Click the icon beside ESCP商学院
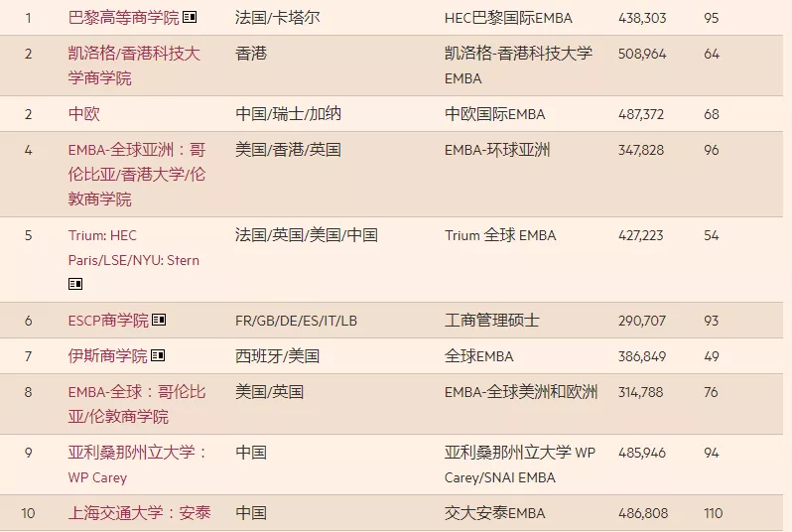This screenshot has width=792, height=532. tap(159, 321)
